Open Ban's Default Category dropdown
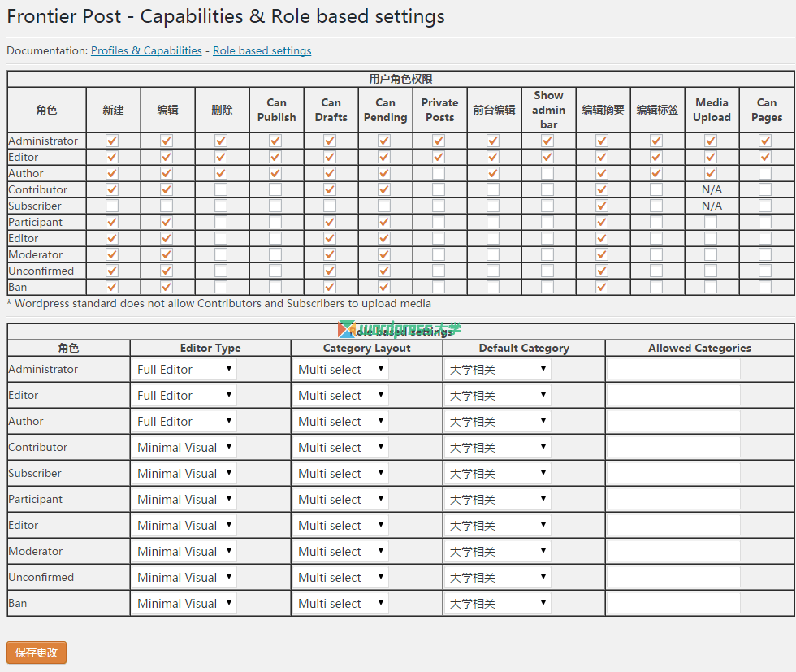 click(498, 604)
